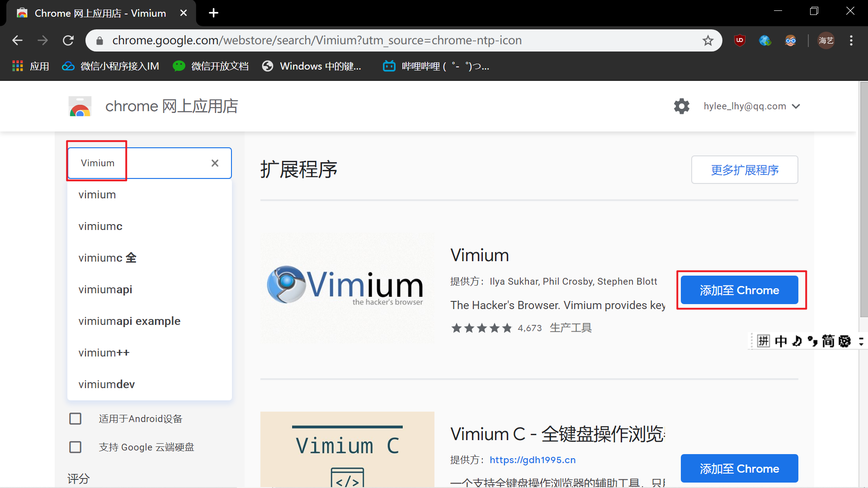Click the Chrome Web Store logo
This screenshot has width=868, height=488.
click(80, 106)
